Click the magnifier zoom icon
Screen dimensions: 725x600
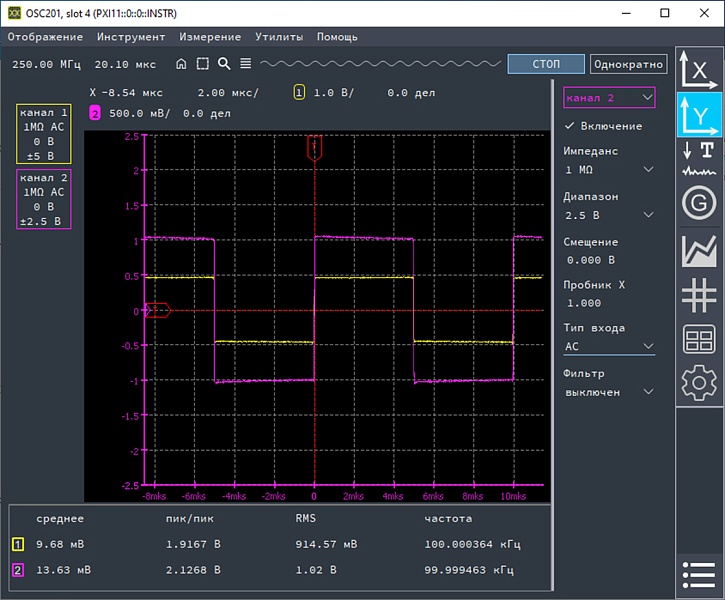coord(224,64)
